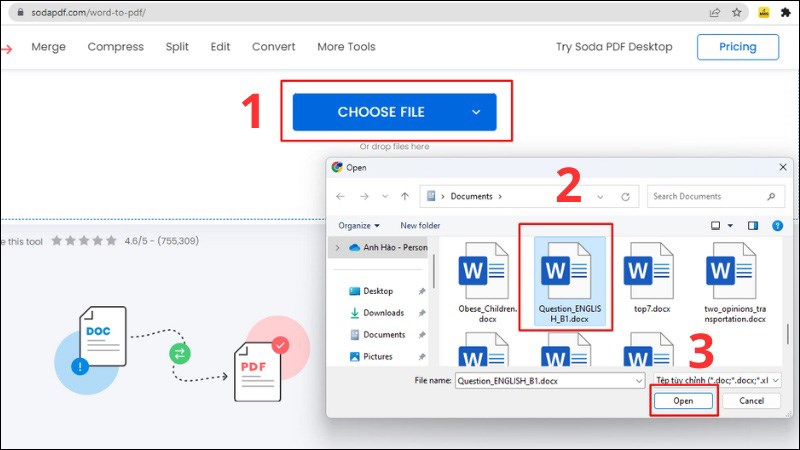Image resolution: width=800 pixels, height=450 pixels.
Task: Click the Back arrow in Open dialog
Action: pyautogui.click(x=340, y=196)
